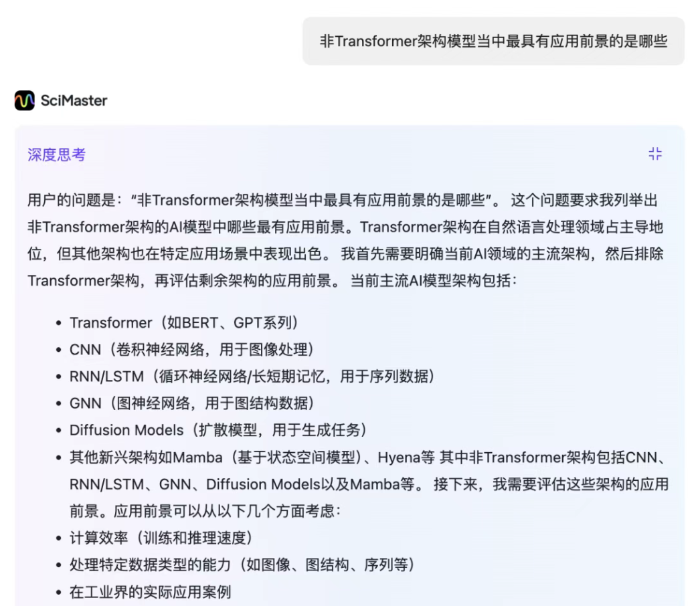Screen dimensions: 700x606
Task: Click the paragraph line starting '用户的问题是'
Action: coord(343,200)
